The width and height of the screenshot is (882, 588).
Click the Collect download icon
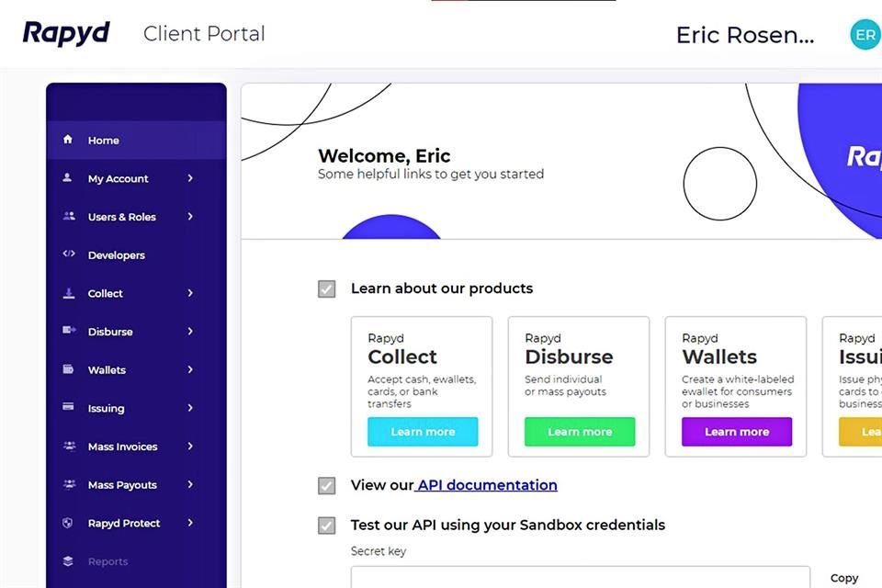pos(68,293)
